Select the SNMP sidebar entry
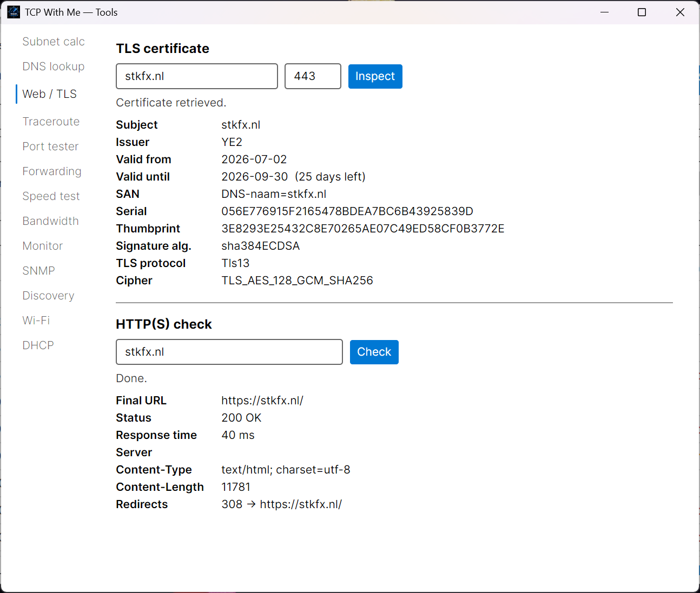700x593 pixels. (38, 271)
